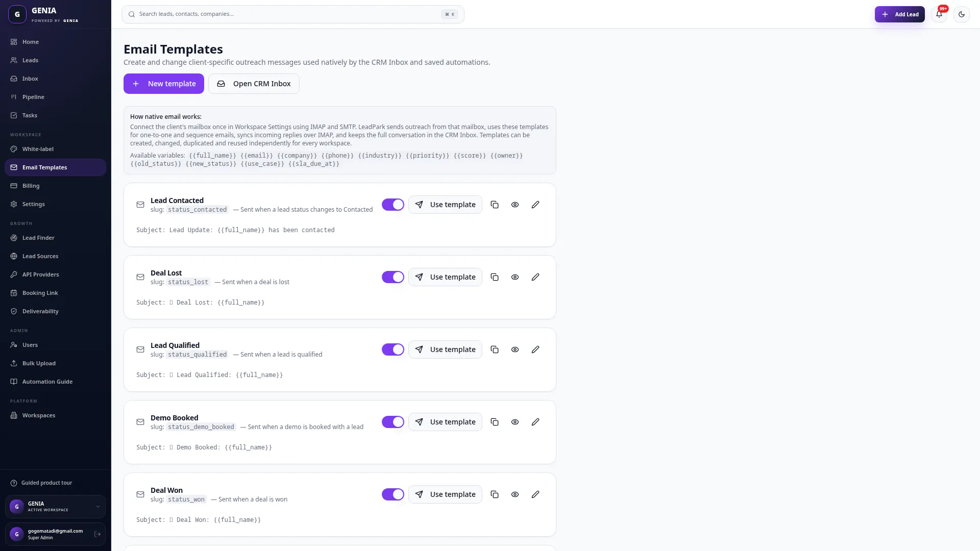Use the Deal Won template
Screen dimensions: 980x551
click(445, 494)
